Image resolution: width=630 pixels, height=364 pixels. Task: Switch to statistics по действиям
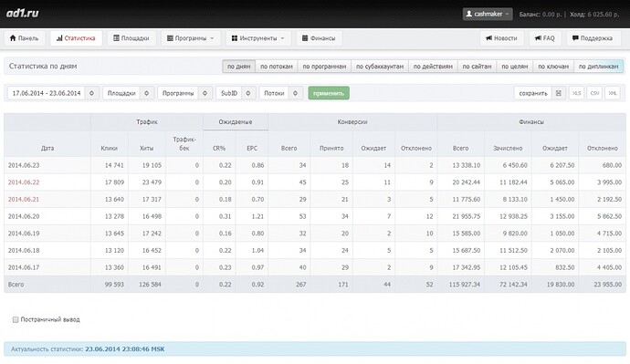click(x=433, y=67)
